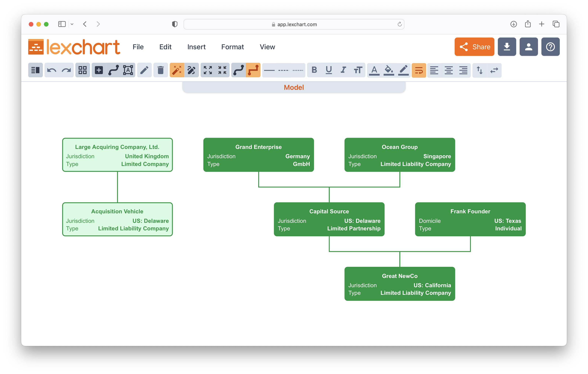Open the View menu

268,47
